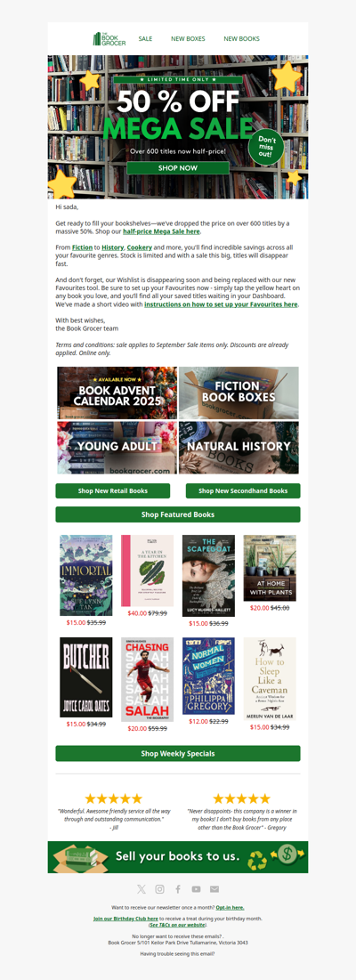Select the Butcher book cover
This screenshot has height=980, width=356.
(86, 677)
